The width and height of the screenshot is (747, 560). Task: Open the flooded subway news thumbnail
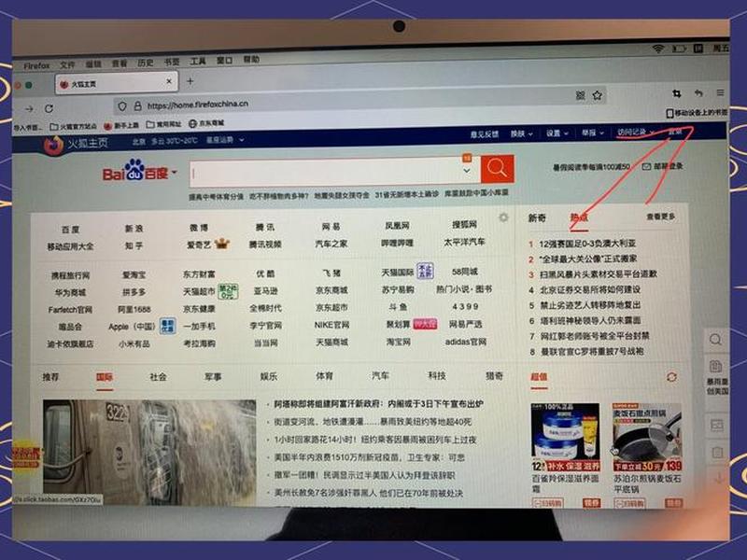coord(149,453)
